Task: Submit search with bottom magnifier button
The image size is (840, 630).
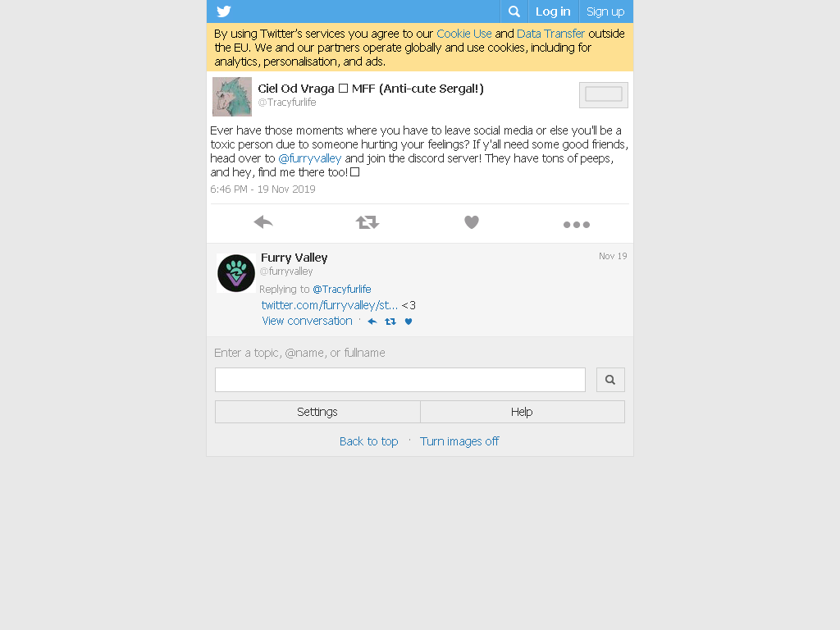Action: [610, 380]
